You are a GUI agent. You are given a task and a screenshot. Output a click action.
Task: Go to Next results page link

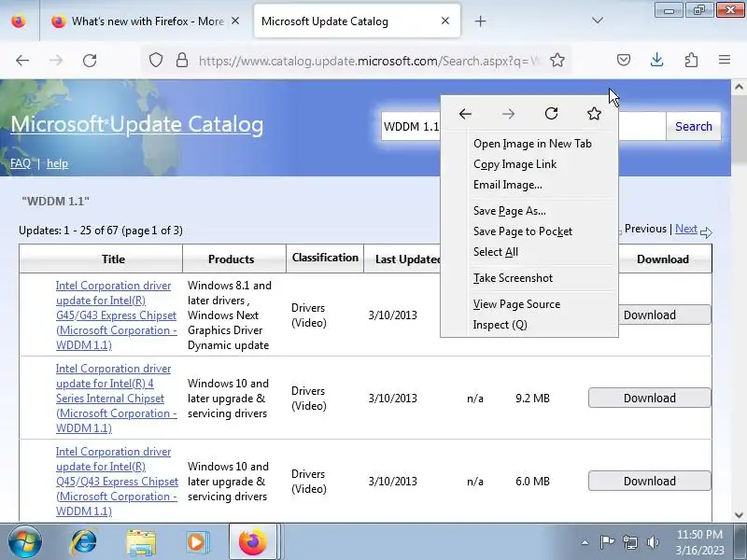coord(686,229)
